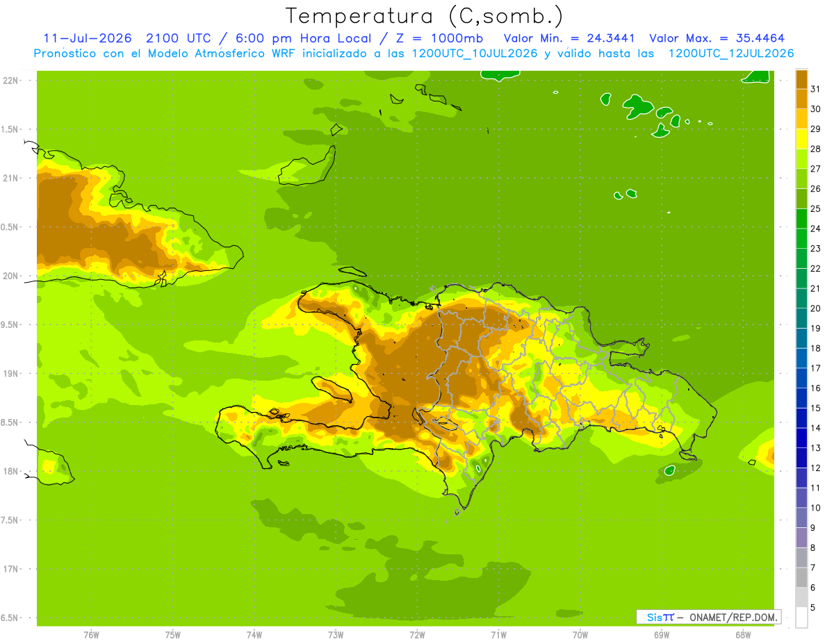Click the '22N' latitude axis label

(11, 81)
